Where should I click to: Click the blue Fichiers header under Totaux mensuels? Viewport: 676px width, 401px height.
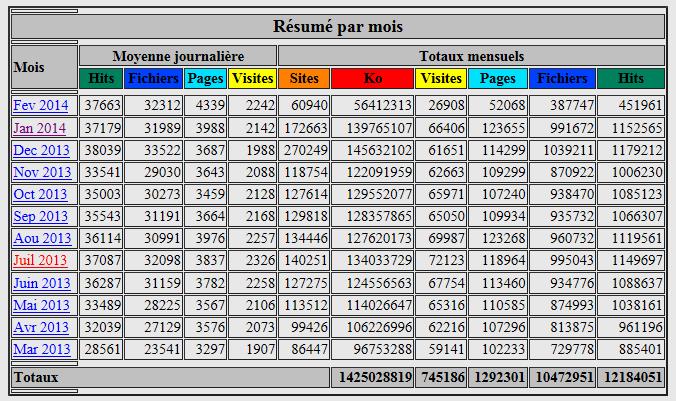(x=562, y=78)
